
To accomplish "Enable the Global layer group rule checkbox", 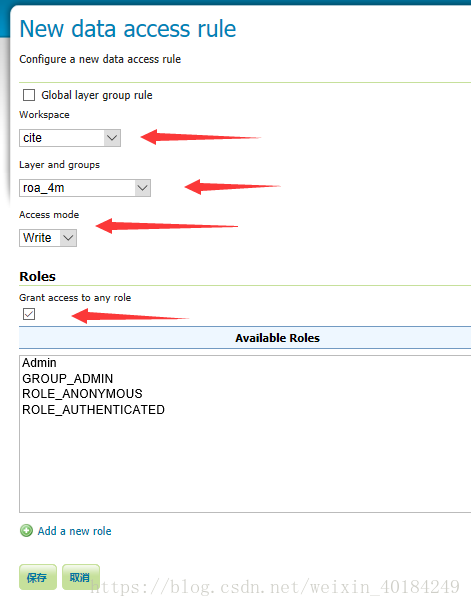I will (29, 95).
